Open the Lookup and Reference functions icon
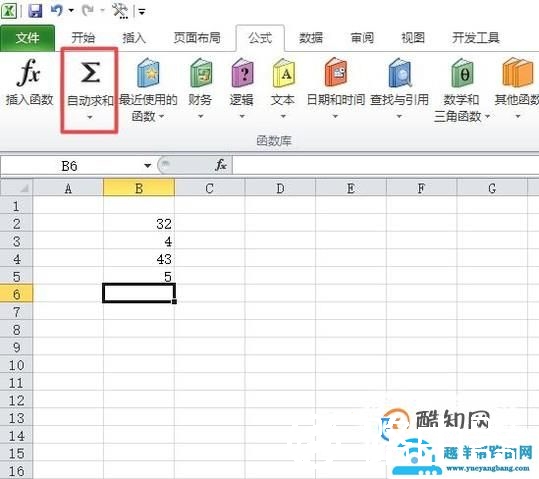 [400, 73]
